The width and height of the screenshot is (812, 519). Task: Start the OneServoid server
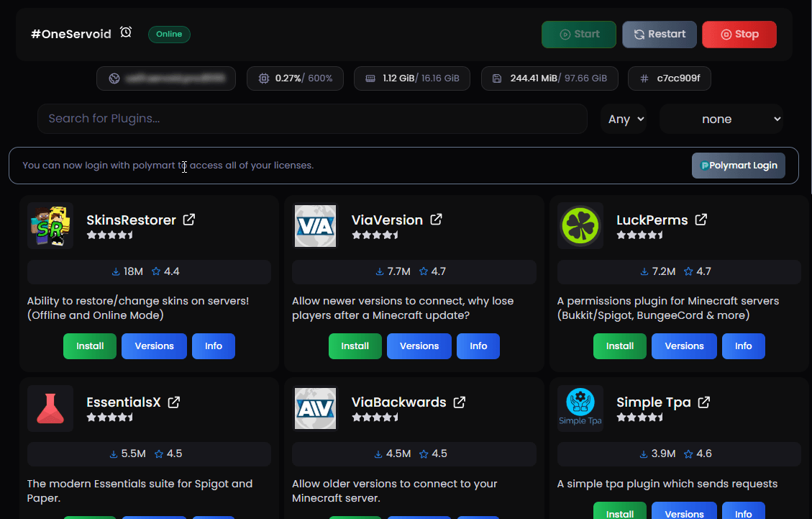click(578, 34)
